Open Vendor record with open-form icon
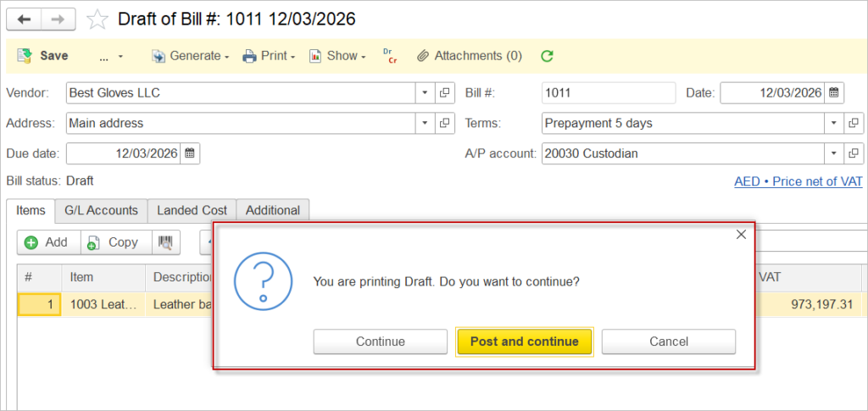Image resolution: width=868 pixels, height=411 pixels. click(444, 92)
